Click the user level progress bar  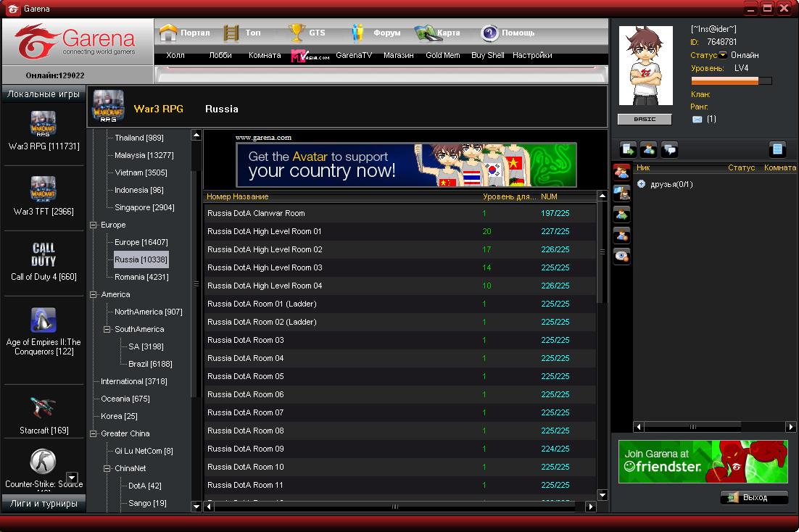732,80
